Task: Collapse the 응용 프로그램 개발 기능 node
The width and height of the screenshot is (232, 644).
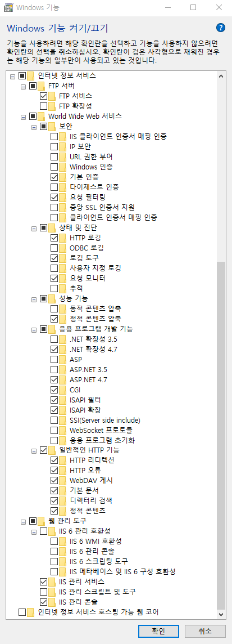Action: pos(34,329)
